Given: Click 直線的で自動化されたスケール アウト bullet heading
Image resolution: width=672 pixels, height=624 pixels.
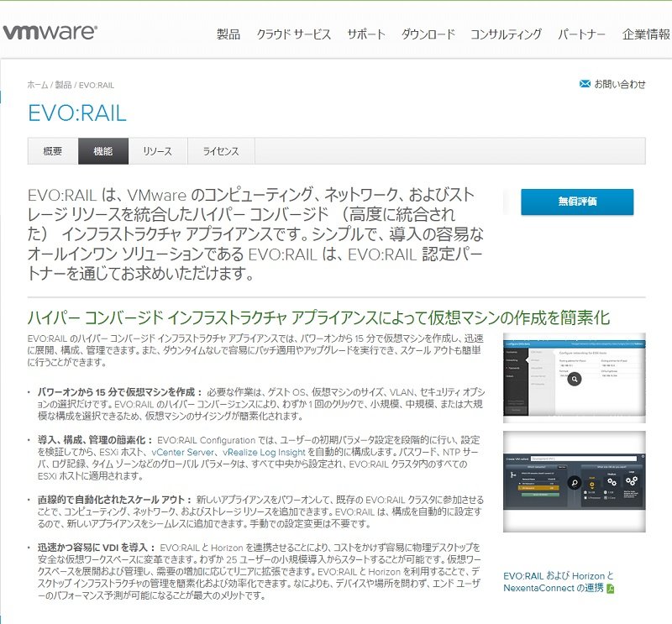Looking at the screenshot, I should (x=114, y=500).
